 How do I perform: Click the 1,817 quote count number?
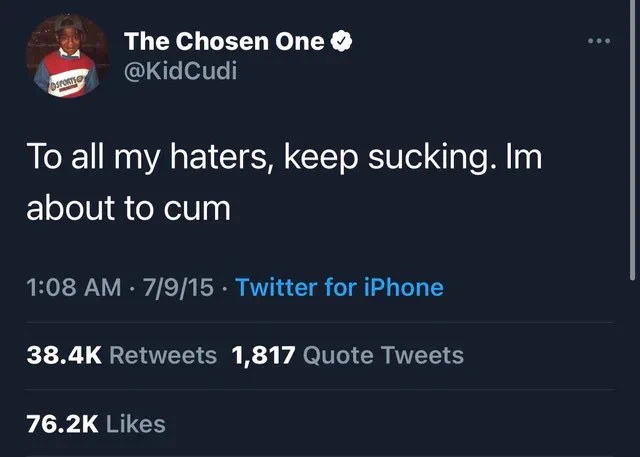pyautogui.click(x=261, y=354)
